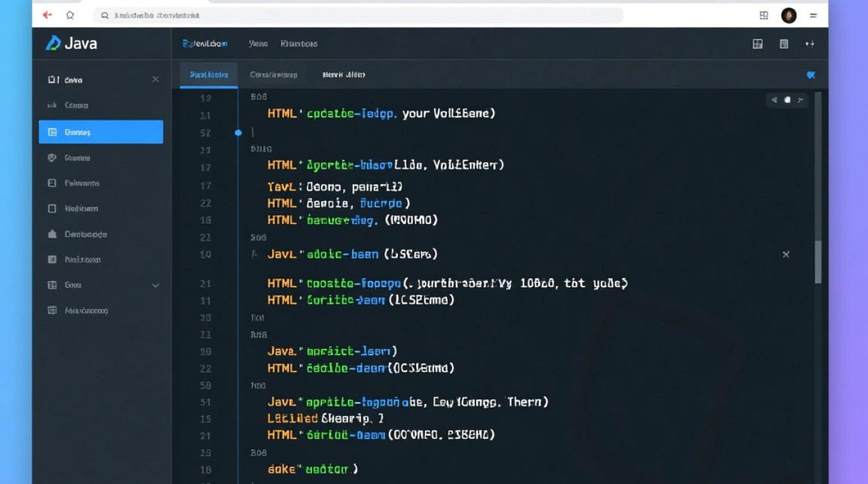Click the sparkle icon in the app header
Screen dimensions: 868x484
pyautogui.click(x=810, y=44)
